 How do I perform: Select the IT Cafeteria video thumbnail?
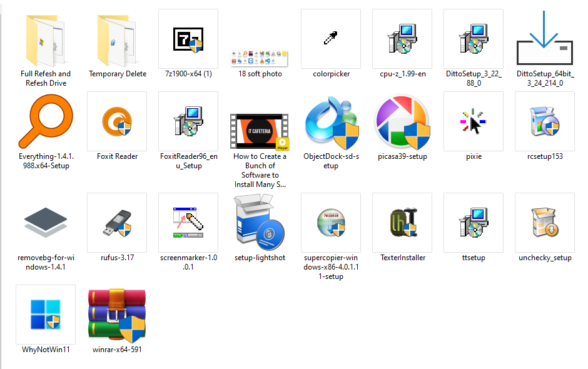coord(260,131)
